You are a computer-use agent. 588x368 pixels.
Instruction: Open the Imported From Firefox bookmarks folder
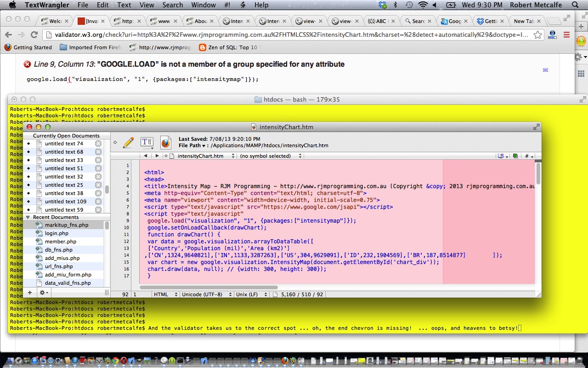click(x=90, y=47)
